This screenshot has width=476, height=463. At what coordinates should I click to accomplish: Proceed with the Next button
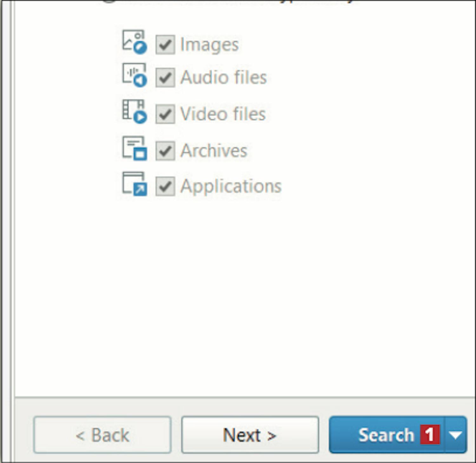pos(250,435)
